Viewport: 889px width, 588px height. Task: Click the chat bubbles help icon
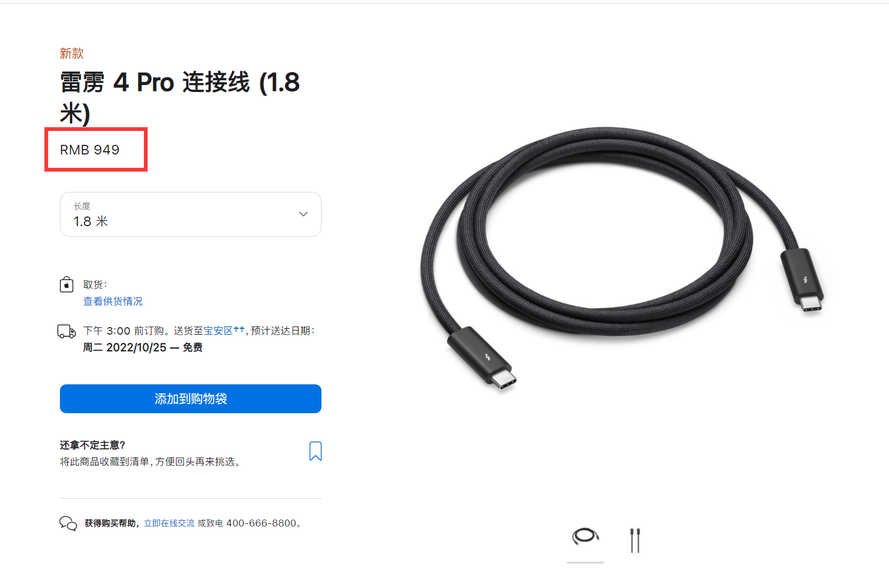tap(68, 523)
